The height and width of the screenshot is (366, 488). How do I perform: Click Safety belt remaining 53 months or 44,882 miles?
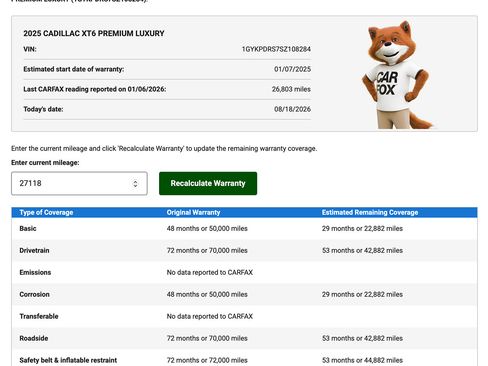[x=362, y=360]
